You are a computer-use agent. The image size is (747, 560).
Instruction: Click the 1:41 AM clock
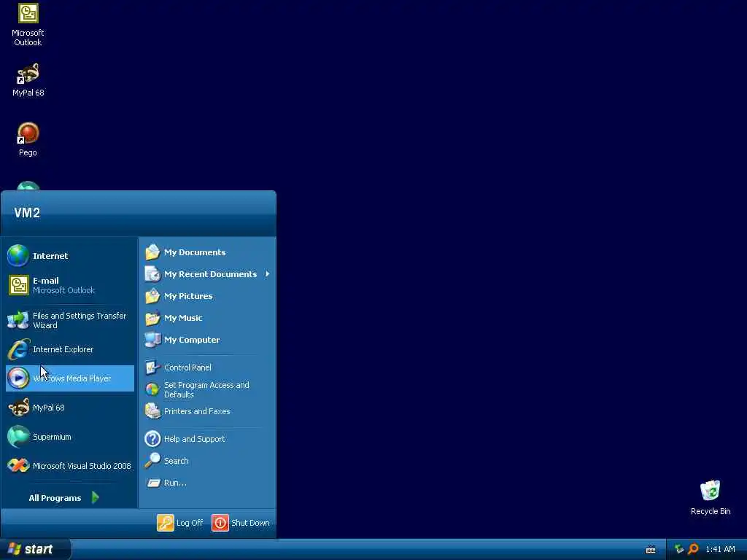[x=720, y=550]
